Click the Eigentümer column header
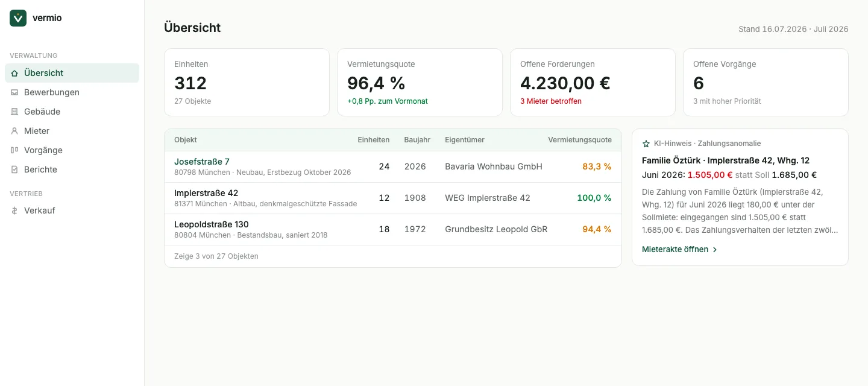This screenshot has height=386, width=868. pyautogui.click(x=465, y=140)
